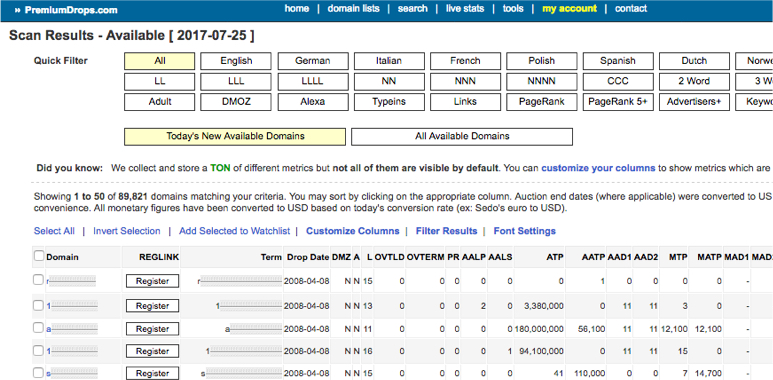The width and height of the screenshot is (773, 380).
Task: Apply the Spanish quick filter
Action: pos(618,61)
